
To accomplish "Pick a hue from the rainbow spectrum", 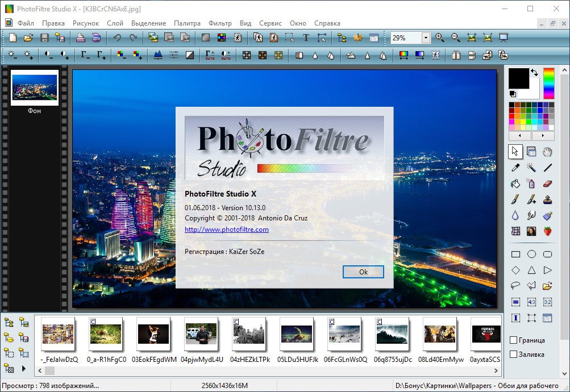I will tap(549, 83).
